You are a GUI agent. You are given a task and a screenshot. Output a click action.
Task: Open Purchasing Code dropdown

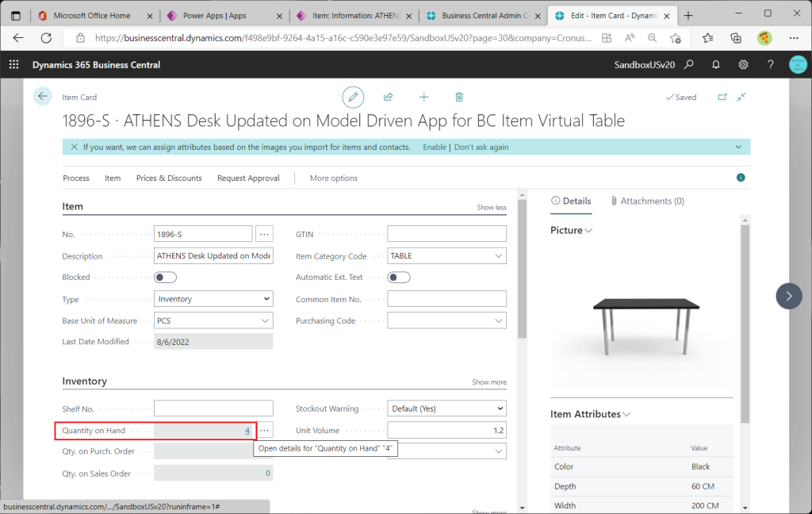498,320
